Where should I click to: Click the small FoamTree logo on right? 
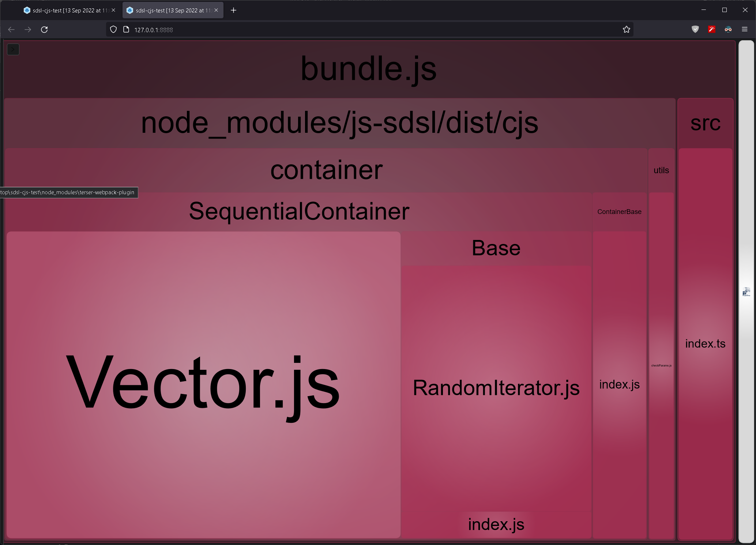click(x=746, y=292)
